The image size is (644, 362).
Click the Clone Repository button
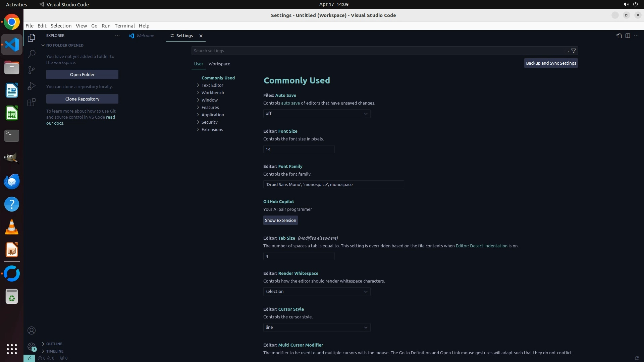[x=82, y=99]
